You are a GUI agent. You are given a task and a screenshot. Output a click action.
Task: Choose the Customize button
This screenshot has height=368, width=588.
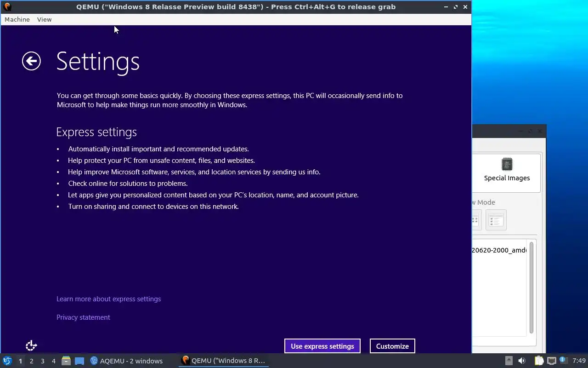392,346
